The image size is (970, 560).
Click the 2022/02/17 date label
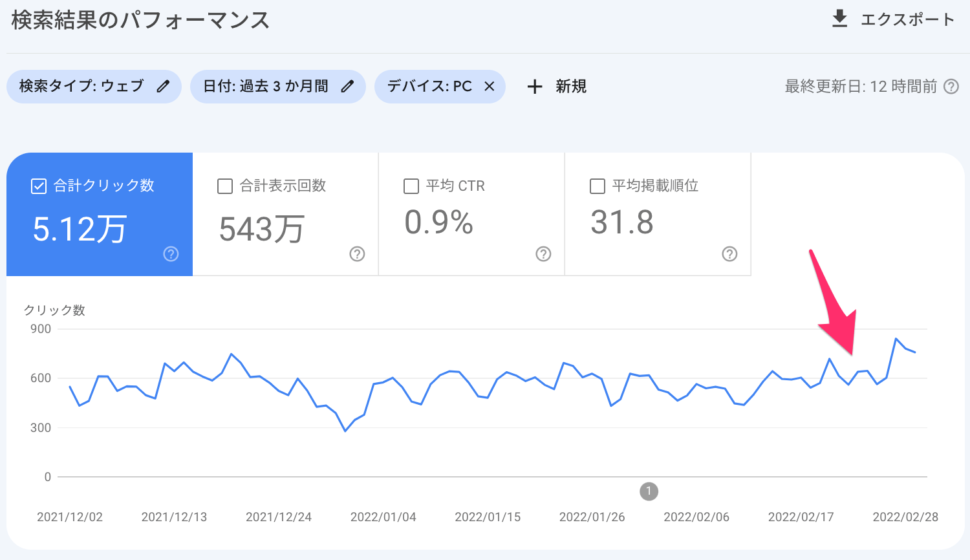point(801,517)
